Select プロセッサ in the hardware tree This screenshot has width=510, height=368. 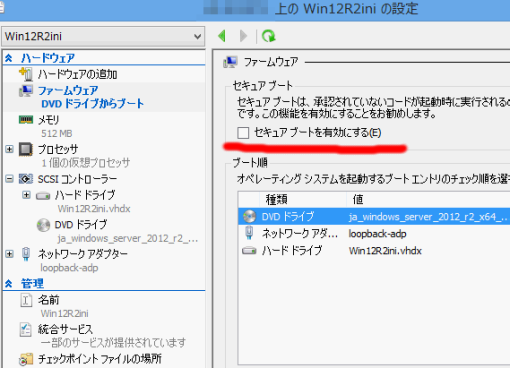[58, 149]
